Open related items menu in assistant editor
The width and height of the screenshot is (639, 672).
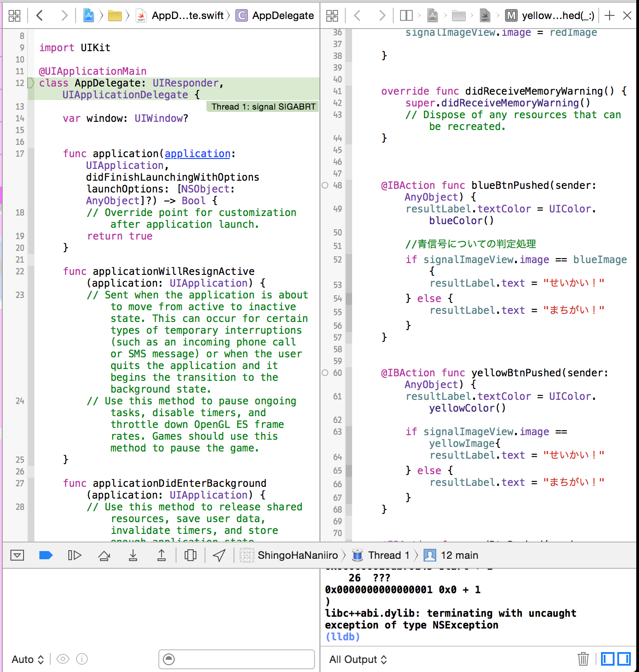click(332, 16)
